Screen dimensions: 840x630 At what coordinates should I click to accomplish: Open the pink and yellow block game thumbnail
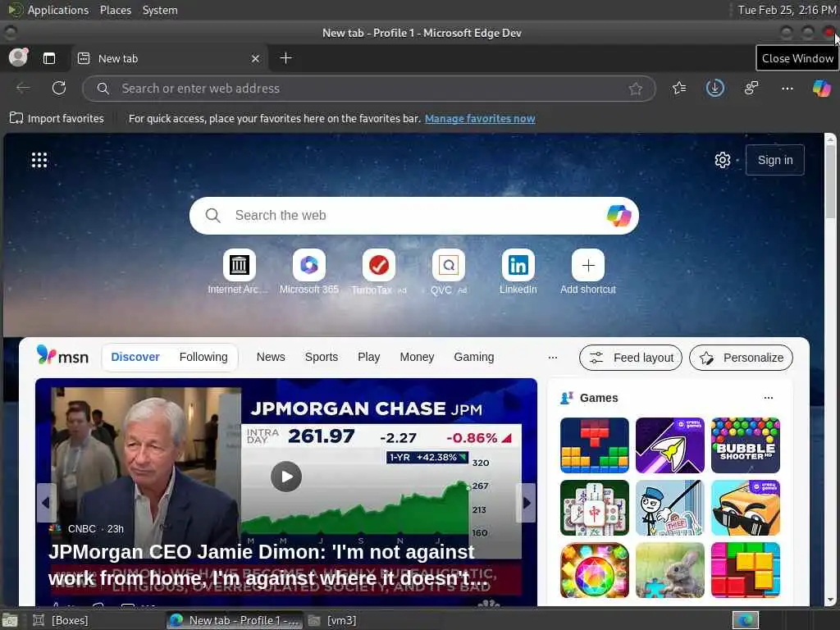point(745,569)
